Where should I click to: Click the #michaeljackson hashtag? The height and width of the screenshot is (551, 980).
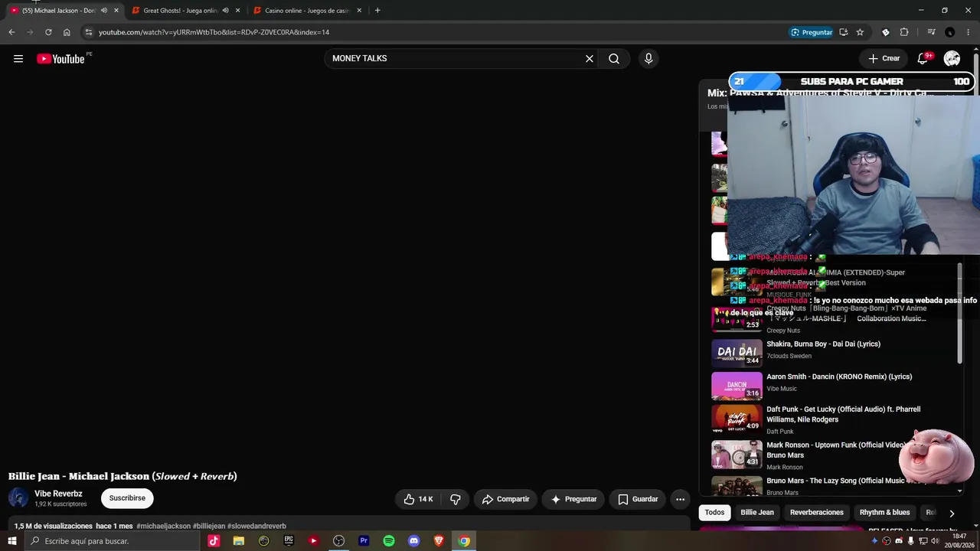163,527
